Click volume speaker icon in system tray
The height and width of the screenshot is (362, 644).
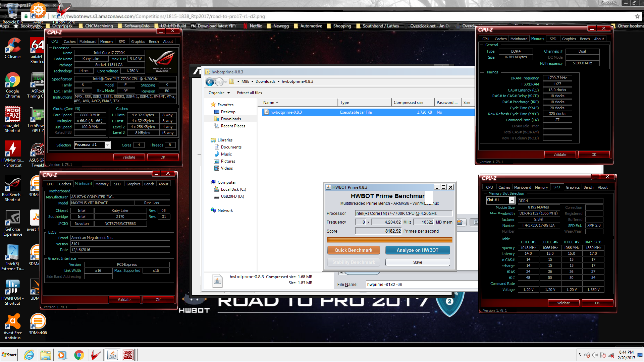pyautogui.click(x=595, y=355)
